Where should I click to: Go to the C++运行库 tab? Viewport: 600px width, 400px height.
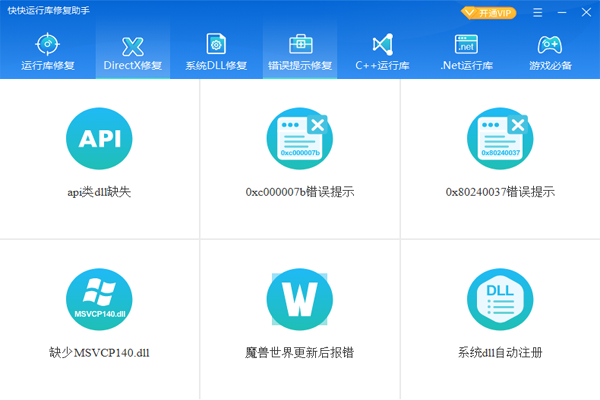[x=382, y=52]
